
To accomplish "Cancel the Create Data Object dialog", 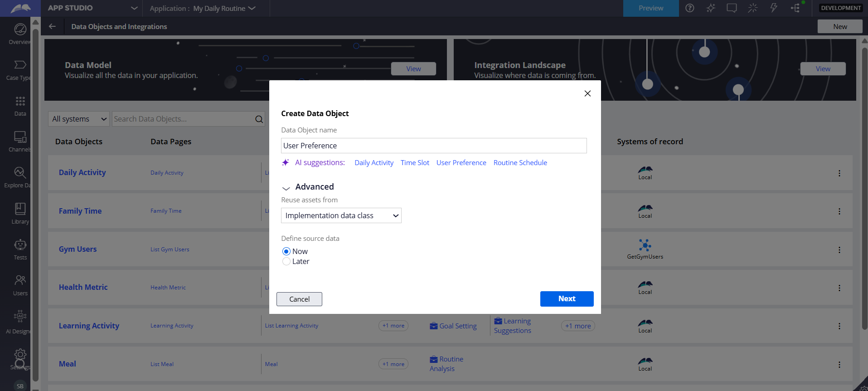I will tap(299, 299).
